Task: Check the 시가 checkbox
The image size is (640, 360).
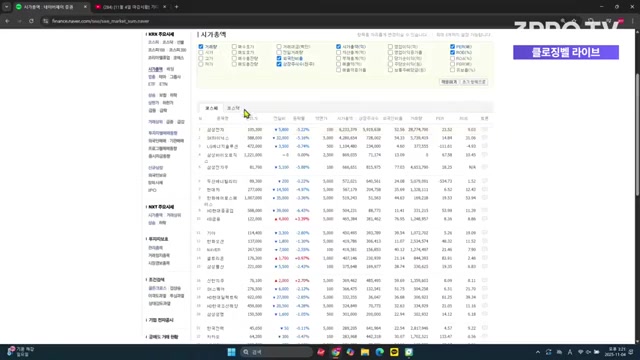Action: [x=201, y=52]
